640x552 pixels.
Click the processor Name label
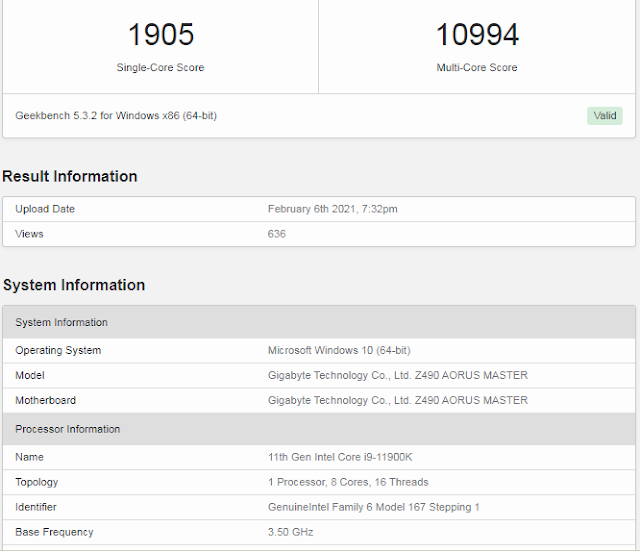coord(29,457)
